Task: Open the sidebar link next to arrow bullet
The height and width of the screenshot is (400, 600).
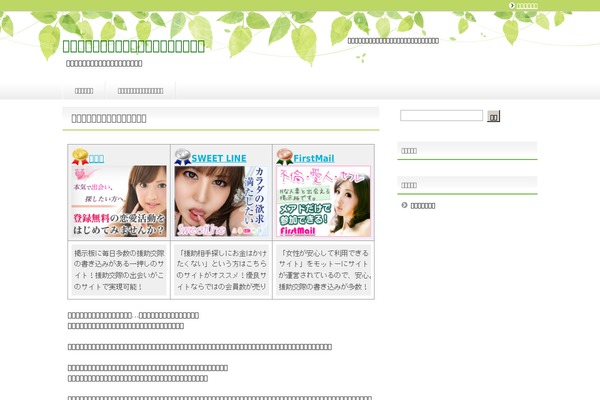Action: pos(423,206)
